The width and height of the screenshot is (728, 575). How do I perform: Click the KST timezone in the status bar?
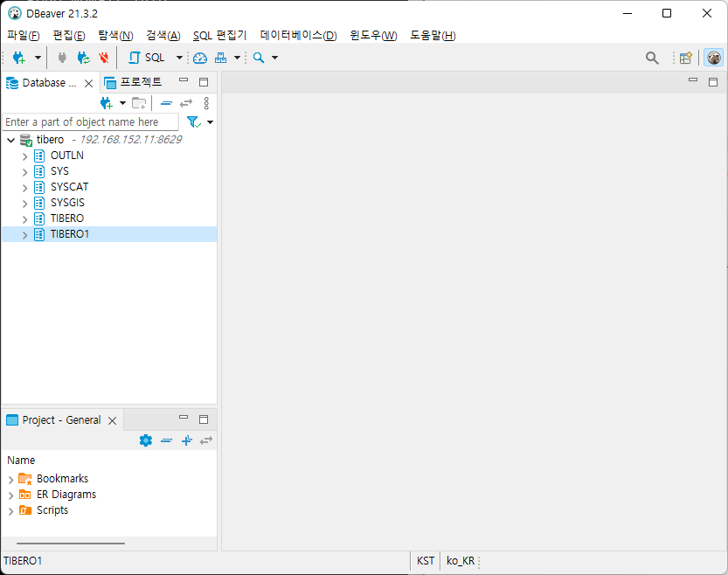(x=425, y=561)
